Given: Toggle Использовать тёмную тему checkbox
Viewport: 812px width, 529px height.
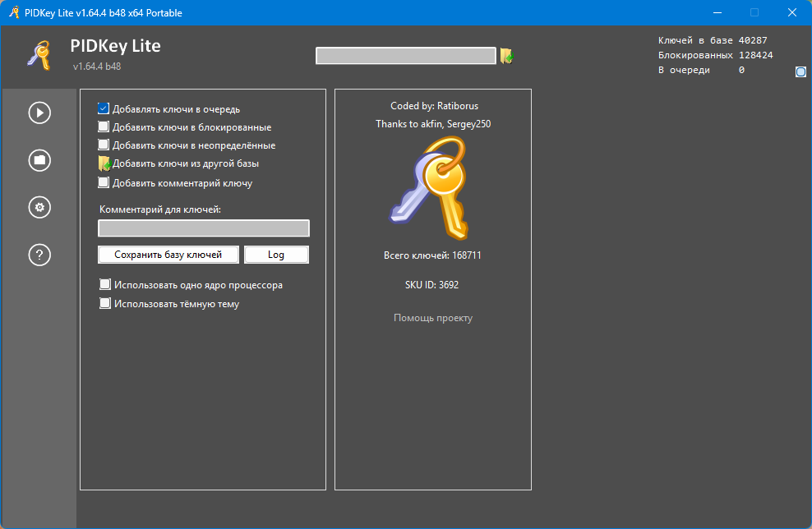Looking at the screenshot, I should [x=104, y=304].
